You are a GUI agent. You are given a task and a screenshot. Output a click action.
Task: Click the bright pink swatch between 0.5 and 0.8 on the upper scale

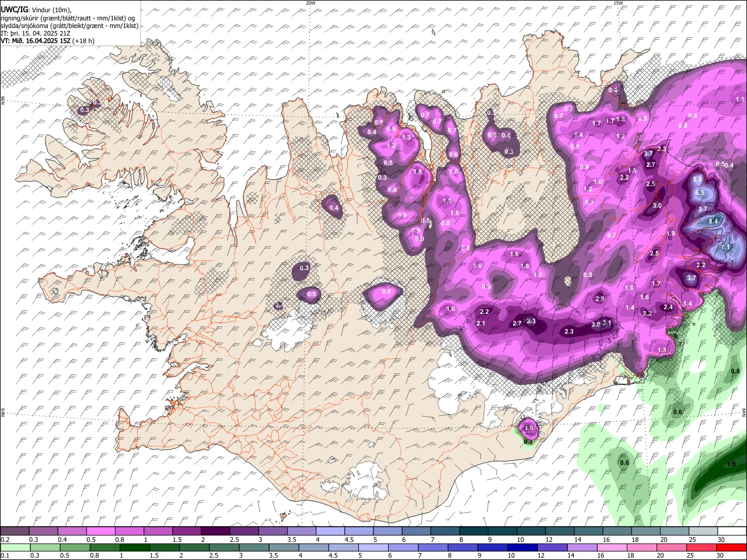[101, 531]
